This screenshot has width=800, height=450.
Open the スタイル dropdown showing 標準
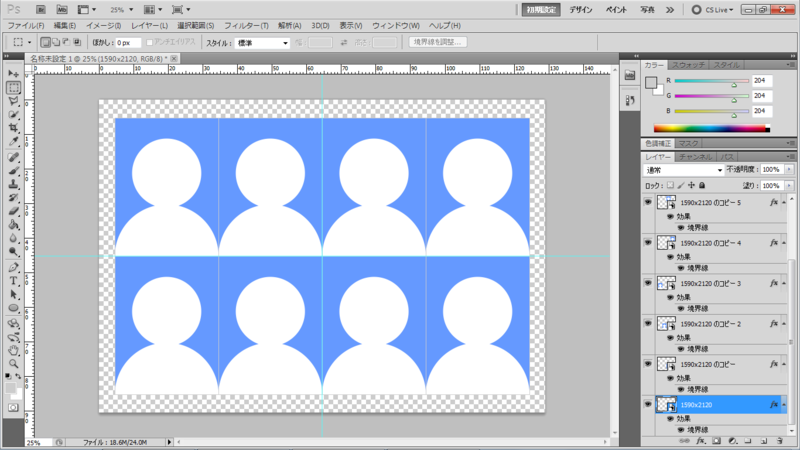262,43
